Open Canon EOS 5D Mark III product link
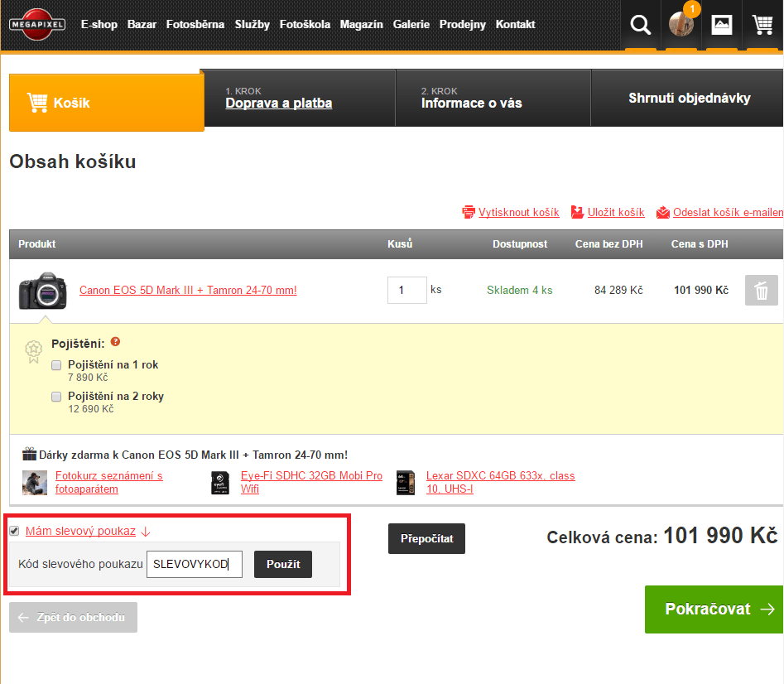The image size is (784, 684). point(188,290)
